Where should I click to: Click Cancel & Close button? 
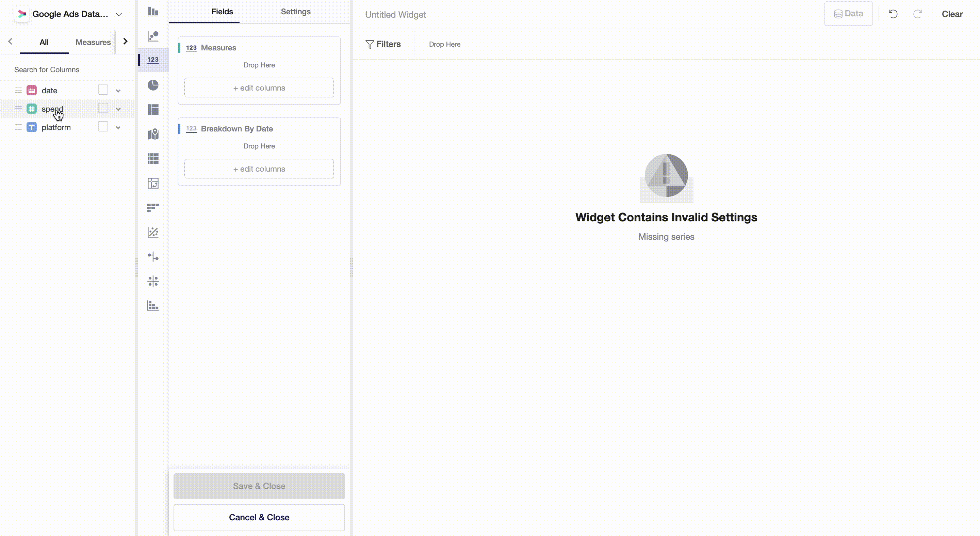tap(259, 517)
